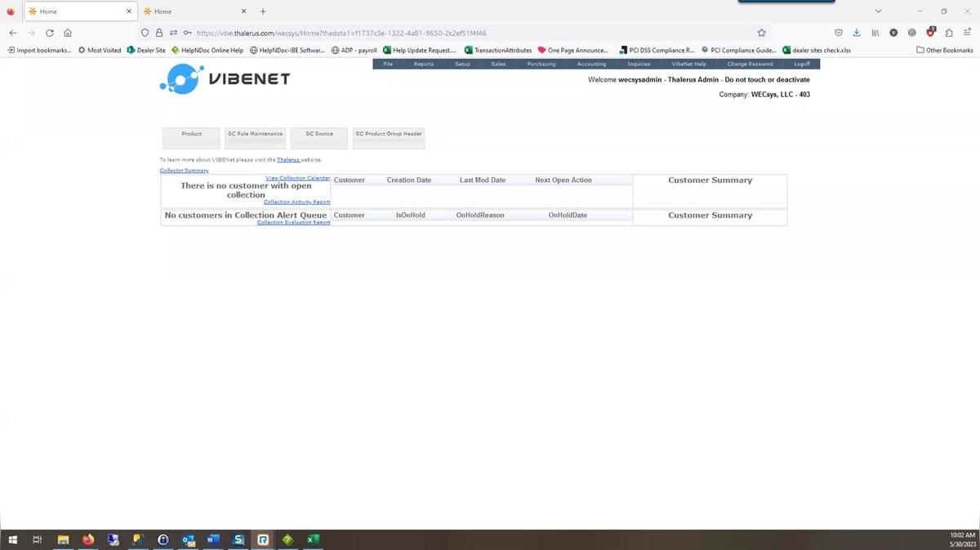The height and width of the screenshot is (550, 980).
Task: Open the browser extensions puzzle icon
Action: pyautogui.click(x=948, y=33)
